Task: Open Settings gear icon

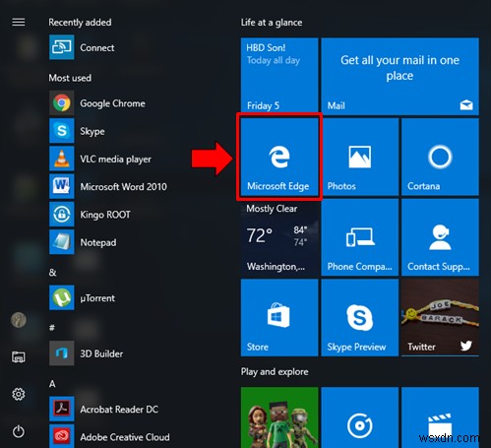Action: [x=19, y=394]
